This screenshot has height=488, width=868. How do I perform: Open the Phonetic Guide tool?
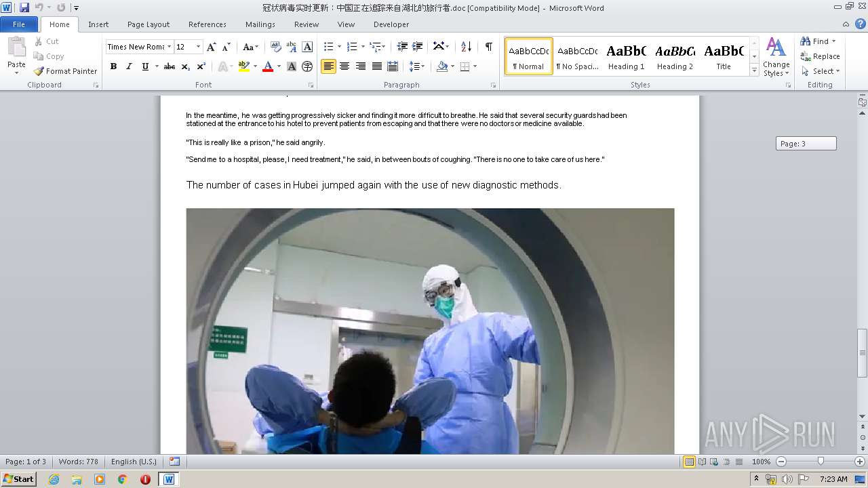[292, 47]
